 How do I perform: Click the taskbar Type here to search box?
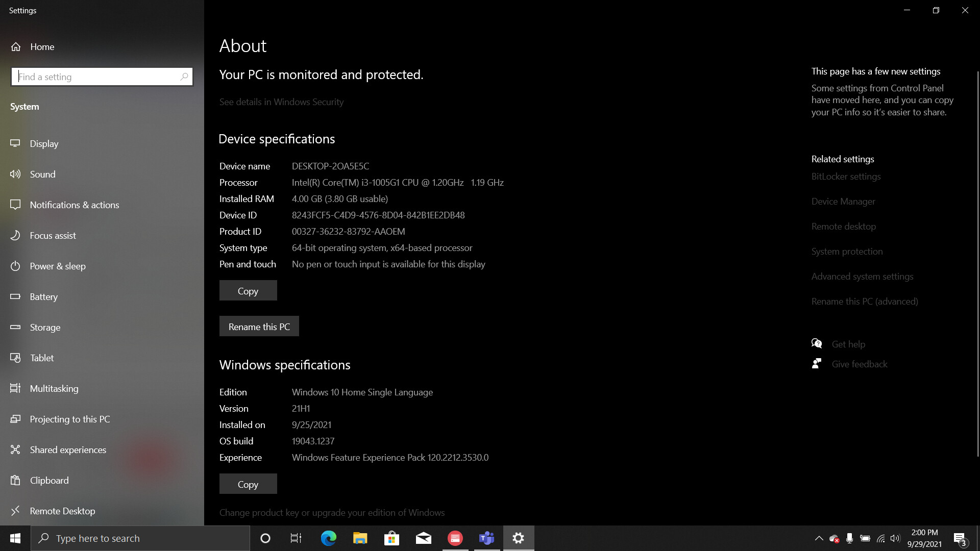tap(140, 538)
